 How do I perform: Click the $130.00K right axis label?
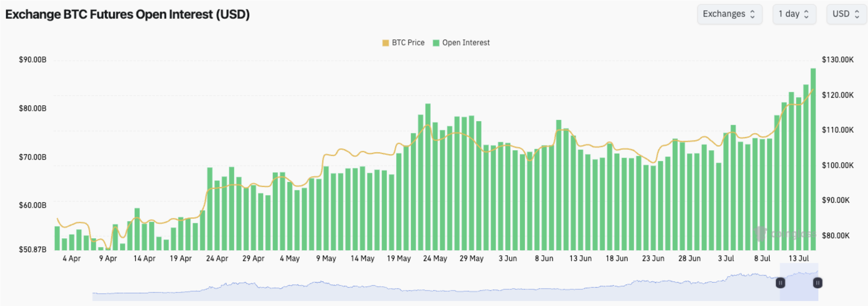click(838, 60)
